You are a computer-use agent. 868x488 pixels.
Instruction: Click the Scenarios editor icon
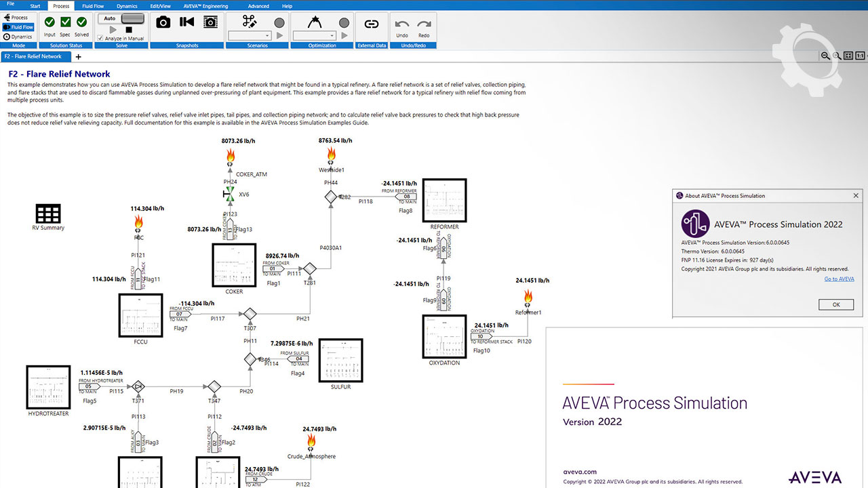[x=249, y=22]
